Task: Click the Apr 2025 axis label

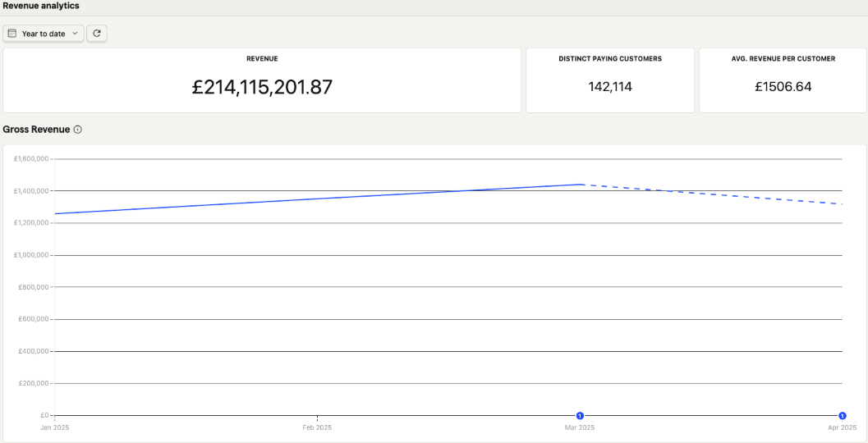Action: (x=842, y=427)
